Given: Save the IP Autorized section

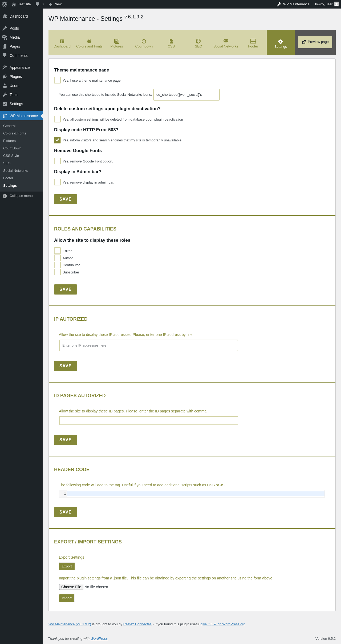Looking at the screenshot, I should click(66, 366).
